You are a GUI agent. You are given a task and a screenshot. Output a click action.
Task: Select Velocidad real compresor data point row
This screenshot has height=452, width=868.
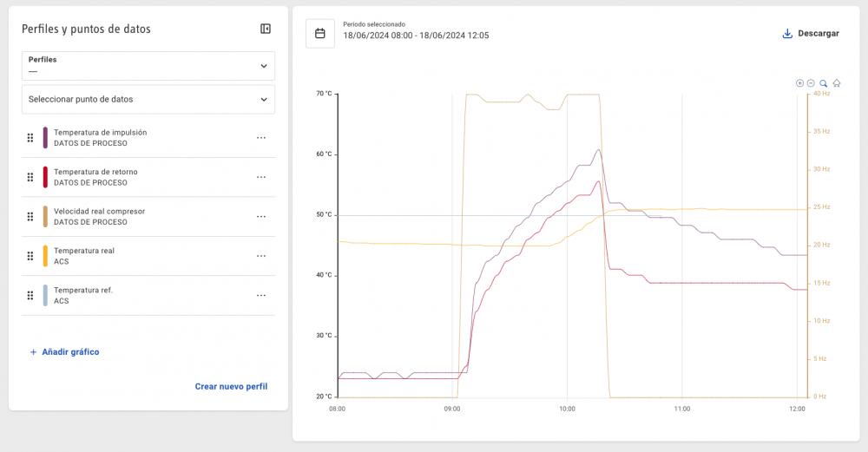148,216
